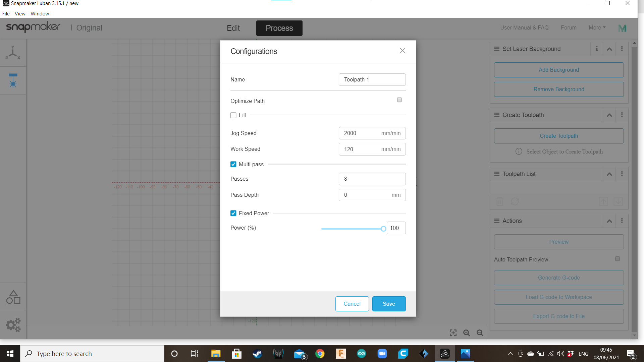This screenshot has height=362, width=644.
Task: Uncheck the Multi-pass checkbox
Action: click(233, 164)
